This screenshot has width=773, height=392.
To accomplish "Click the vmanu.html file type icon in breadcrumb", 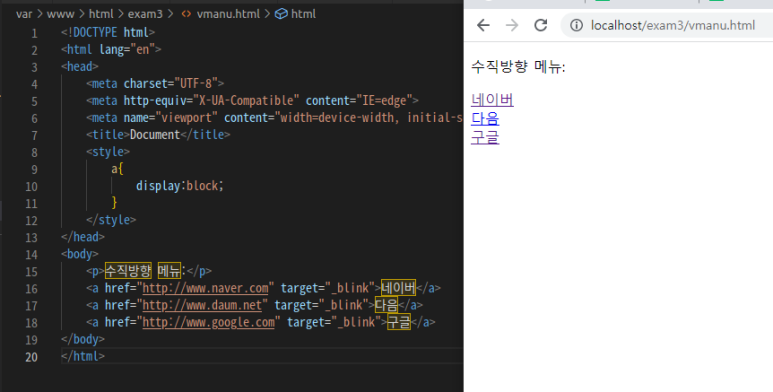I will click(x=186, y=14).
